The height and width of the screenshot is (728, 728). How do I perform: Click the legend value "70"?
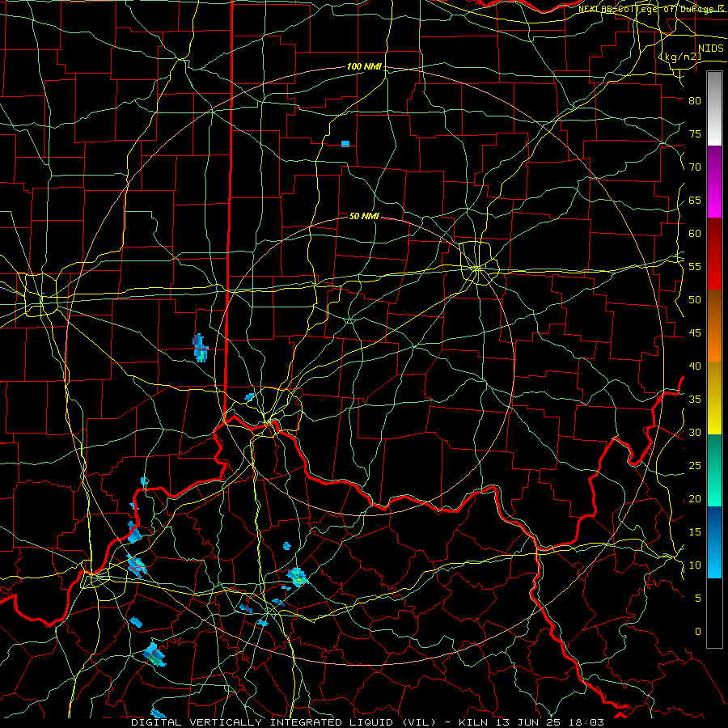coord(695,167)
